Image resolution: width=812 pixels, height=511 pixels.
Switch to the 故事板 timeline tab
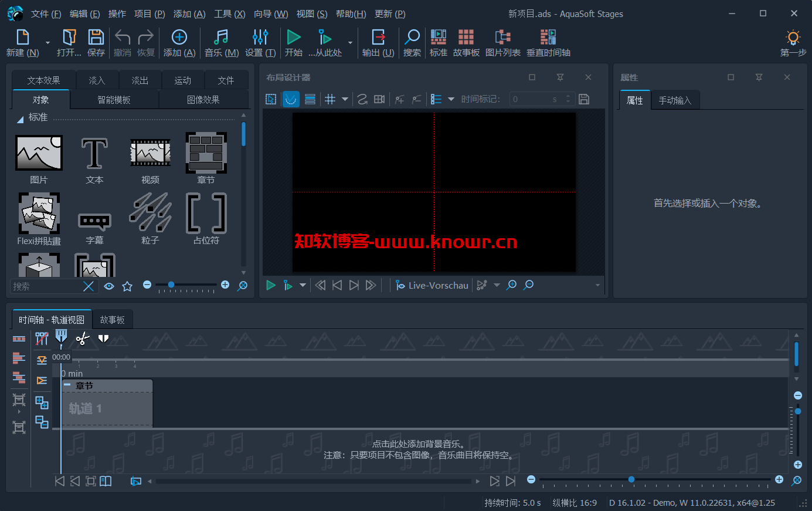[112, 320]
